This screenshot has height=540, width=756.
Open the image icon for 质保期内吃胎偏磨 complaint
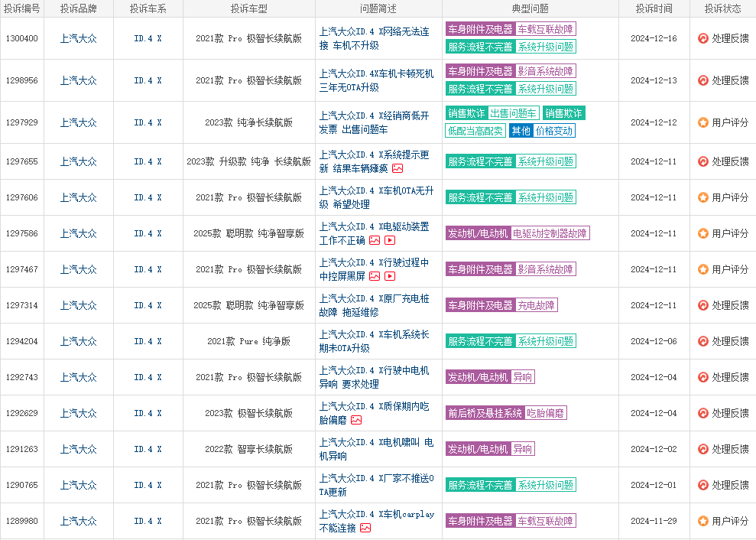[356, 420]
